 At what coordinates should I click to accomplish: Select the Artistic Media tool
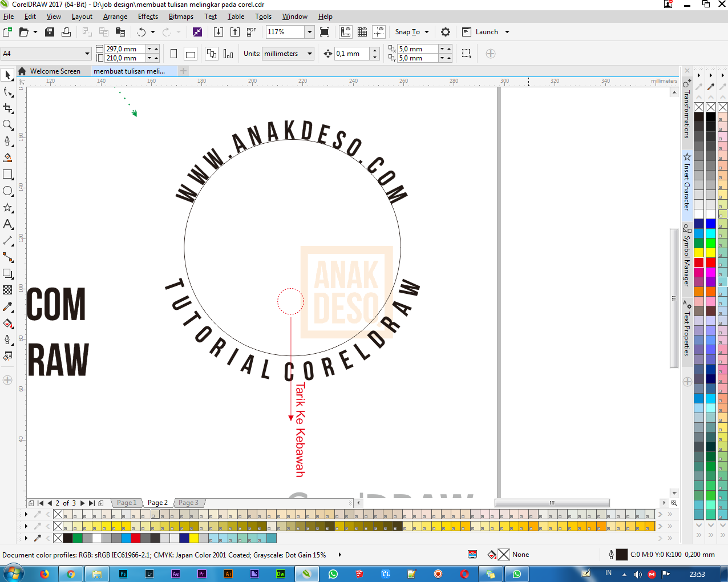click(x=7, y=157)
